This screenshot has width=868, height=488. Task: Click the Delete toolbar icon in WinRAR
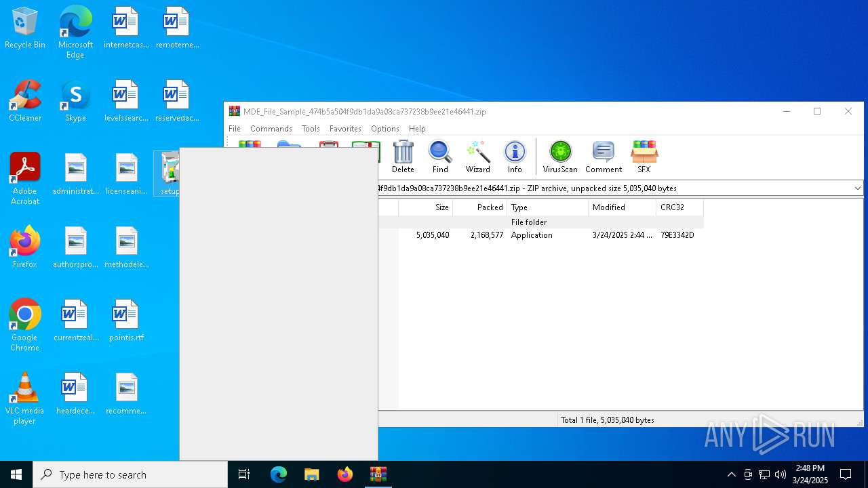pyautogui.click(x=403, y=157)
